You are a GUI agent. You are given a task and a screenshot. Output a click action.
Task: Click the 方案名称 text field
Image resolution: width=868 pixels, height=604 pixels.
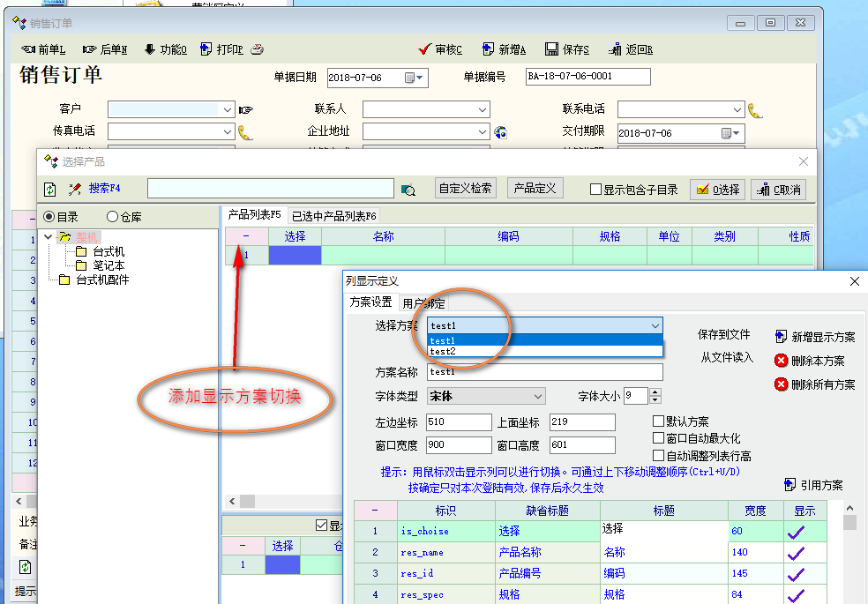tap(544, 372)
